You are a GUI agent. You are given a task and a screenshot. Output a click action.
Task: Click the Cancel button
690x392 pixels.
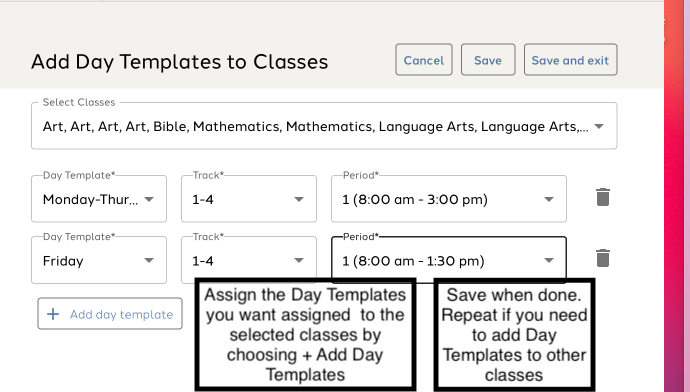point(424,60)
